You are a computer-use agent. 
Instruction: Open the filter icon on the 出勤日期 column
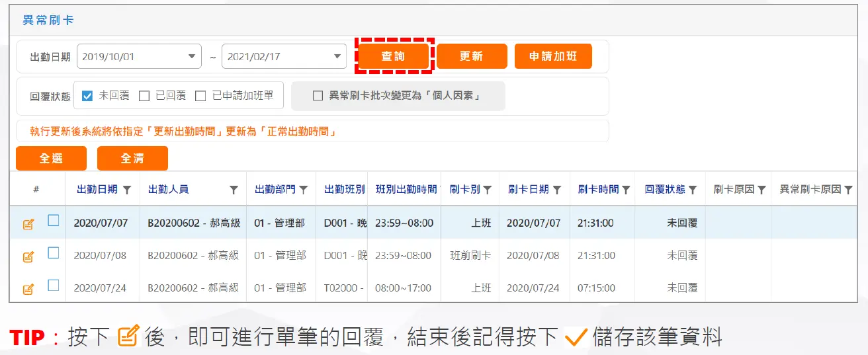tap(127, 190)
